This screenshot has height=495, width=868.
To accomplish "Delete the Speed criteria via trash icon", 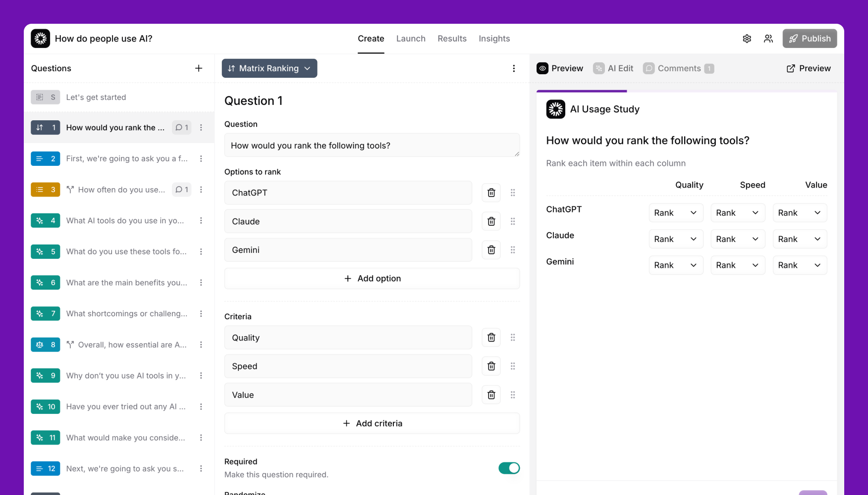I will pyautogui.click(x=491, y=366).
